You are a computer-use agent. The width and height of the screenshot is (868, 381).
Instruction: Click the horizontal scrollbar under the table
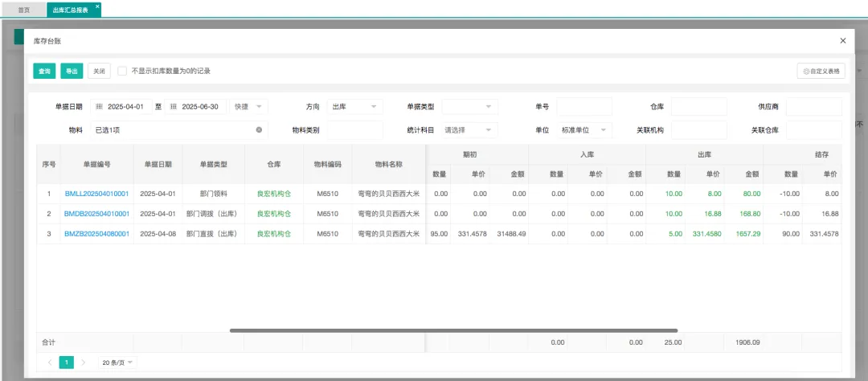453,330
